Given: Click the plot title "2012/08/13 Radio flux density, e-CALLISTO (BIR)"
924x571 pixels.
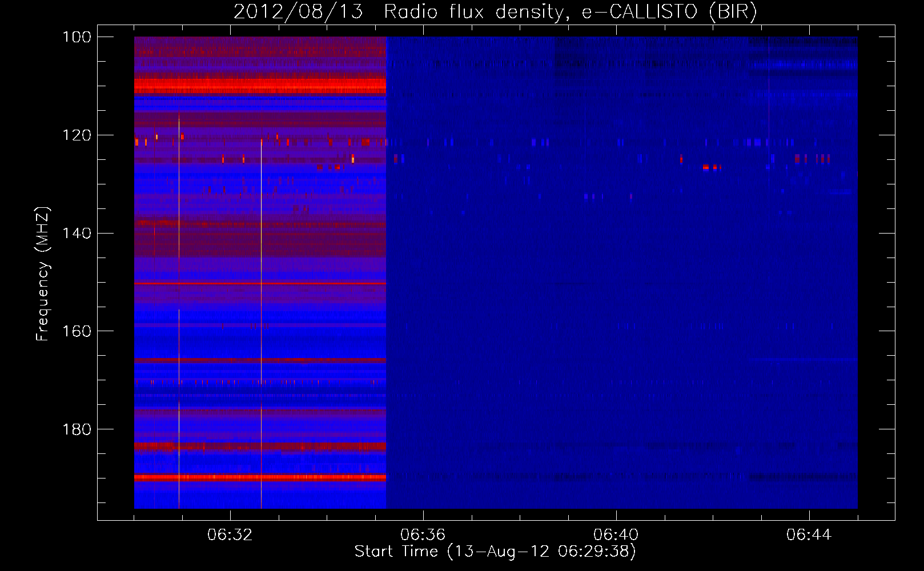Looking at the screenshot, I should (495, 11).
